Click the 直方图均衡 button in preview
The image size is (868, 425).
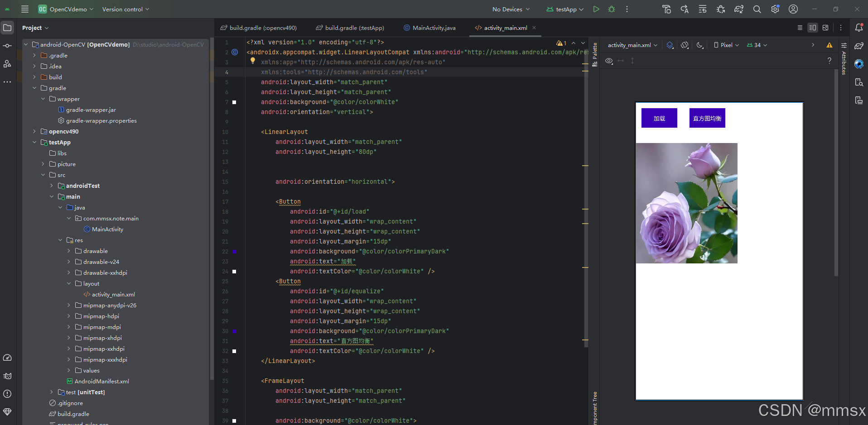point(707,118)
